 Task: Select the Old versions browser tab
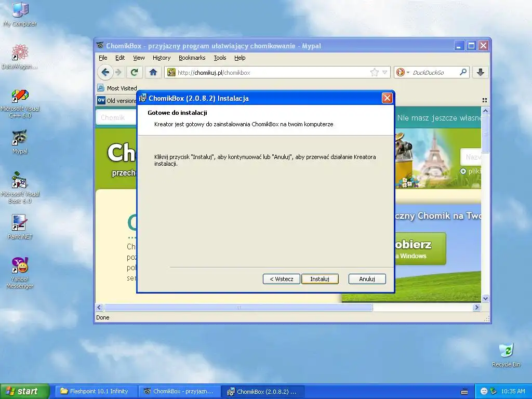117,100
